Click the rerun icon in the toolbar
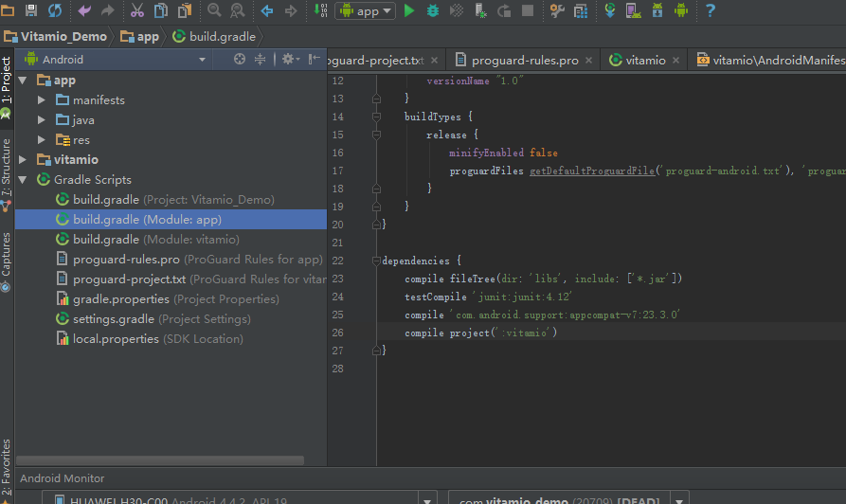This screenshot has height=504, width=846. [x=504, y=10]
